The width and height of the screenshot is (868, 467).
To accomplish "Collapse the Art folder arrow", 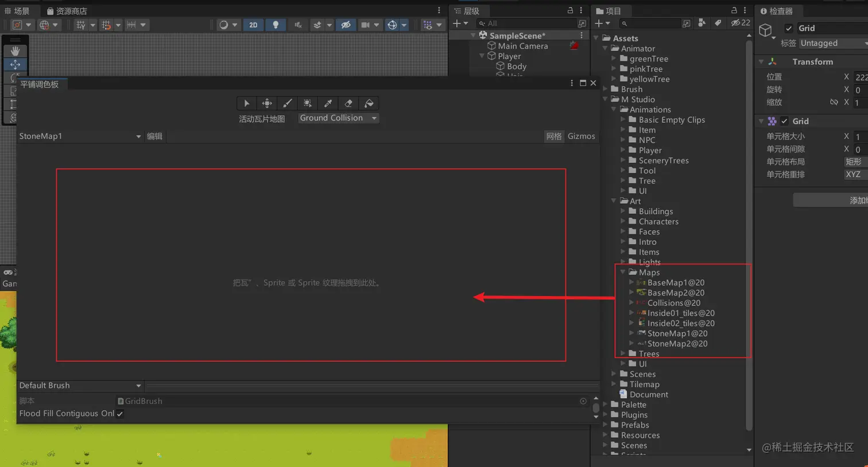I will coord(614,201).
